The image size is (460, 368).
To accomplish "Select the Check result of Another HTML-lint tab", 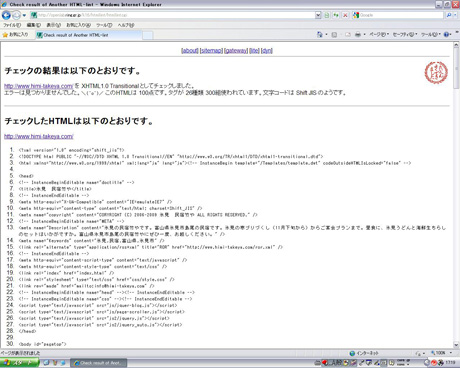I will [x=89, y=35].
